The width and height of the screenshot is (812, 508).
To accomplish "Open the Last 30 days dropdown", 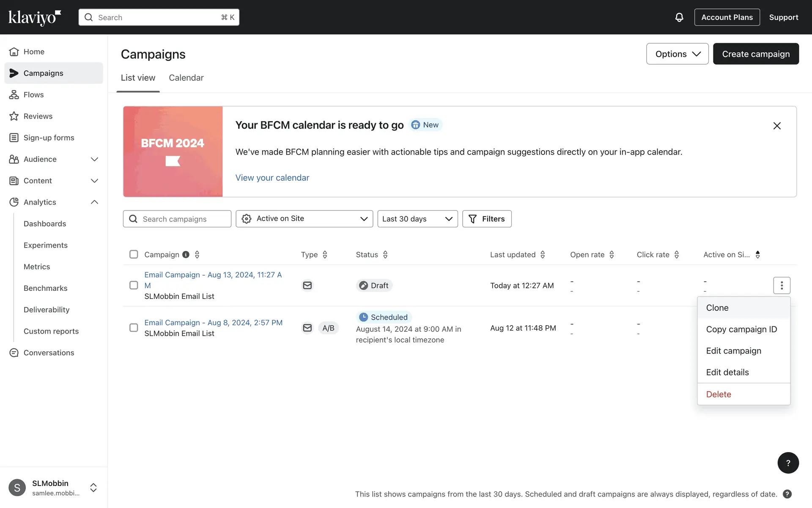I will (x=417, y=219).
